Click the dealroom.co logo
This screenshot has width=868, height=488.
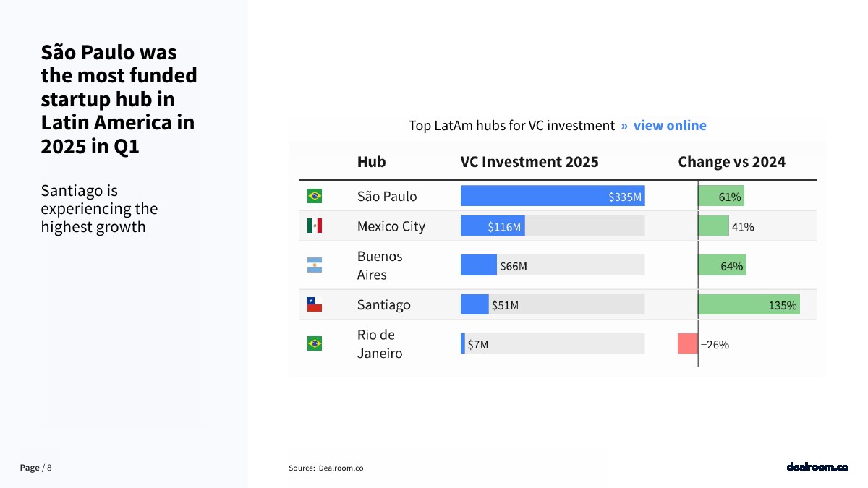point(817,467)
